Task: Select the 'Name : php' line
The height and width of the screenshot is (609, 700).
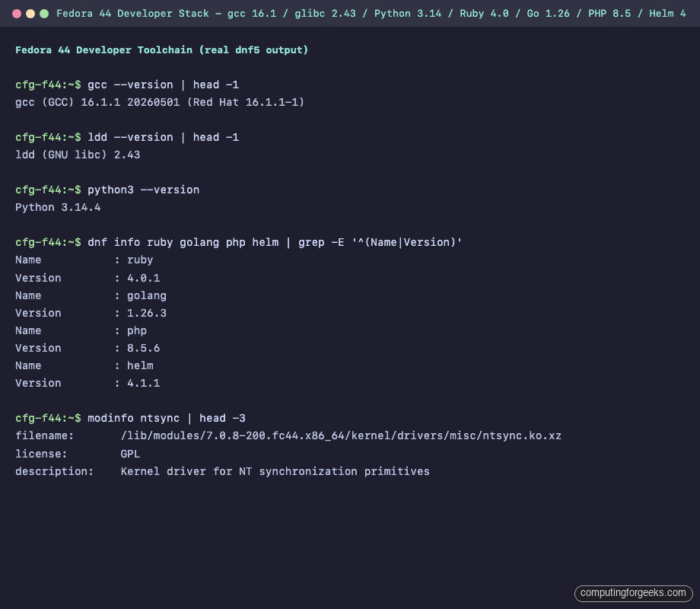Action: click(81, 330)
